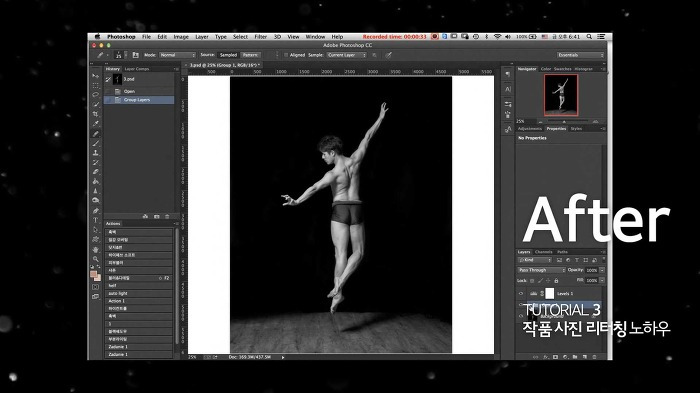
Task: Open the Mode dropdown set to Normal
Action: click(177, 55)
